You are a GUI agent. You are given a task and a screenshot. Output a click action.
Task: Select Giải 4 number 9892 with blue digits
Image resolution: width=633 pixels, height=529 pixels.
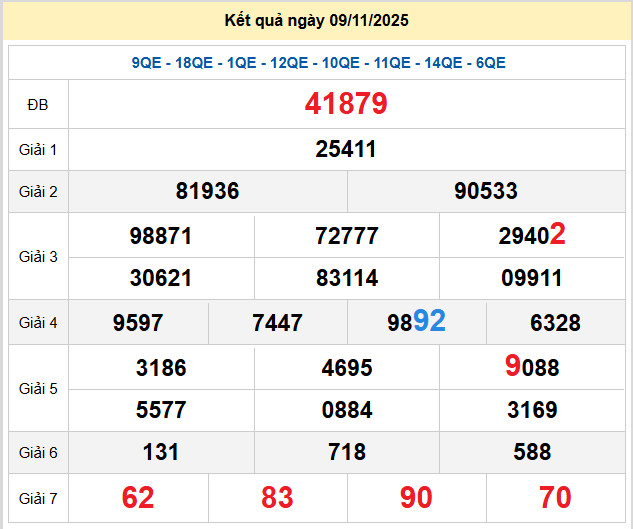click(x=416, y=322)
